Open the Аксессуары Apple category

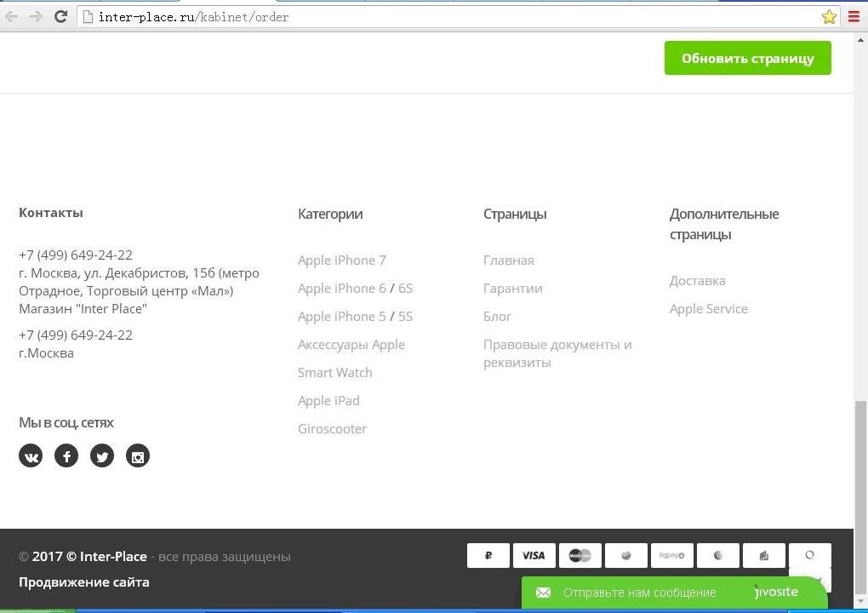pos(351,345)
